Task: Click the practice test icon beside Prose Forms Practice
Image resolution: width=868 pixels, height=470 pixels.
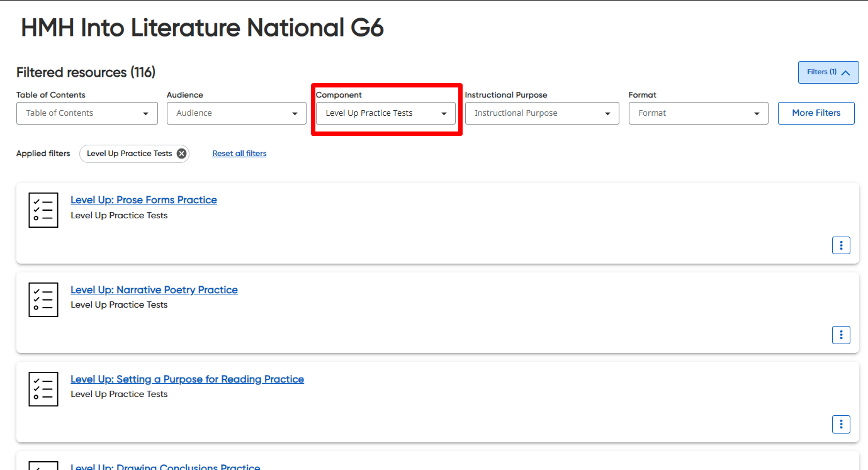Action: pyautogui.click(x=43, y=210)
